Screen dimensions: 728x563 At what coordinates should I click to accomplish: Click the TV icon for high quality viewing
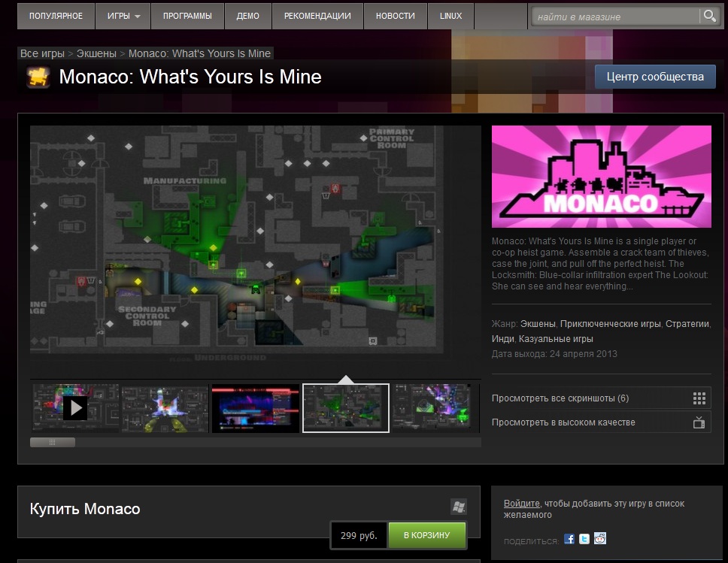point(699,422)
